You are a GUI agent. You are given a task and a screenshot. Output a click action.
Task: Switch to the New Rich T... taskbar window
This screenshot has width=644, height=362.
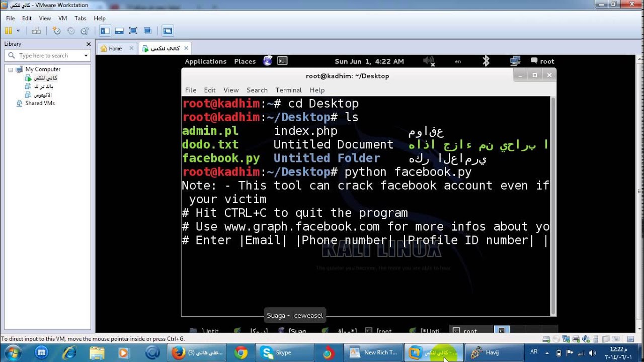pyautogui.click(x=373, y=353)
